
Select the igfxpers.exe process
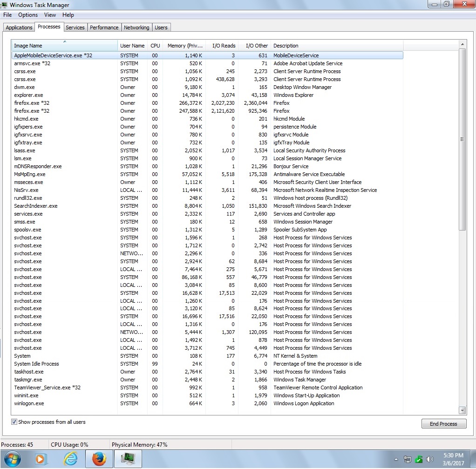[x=207, y=127]
